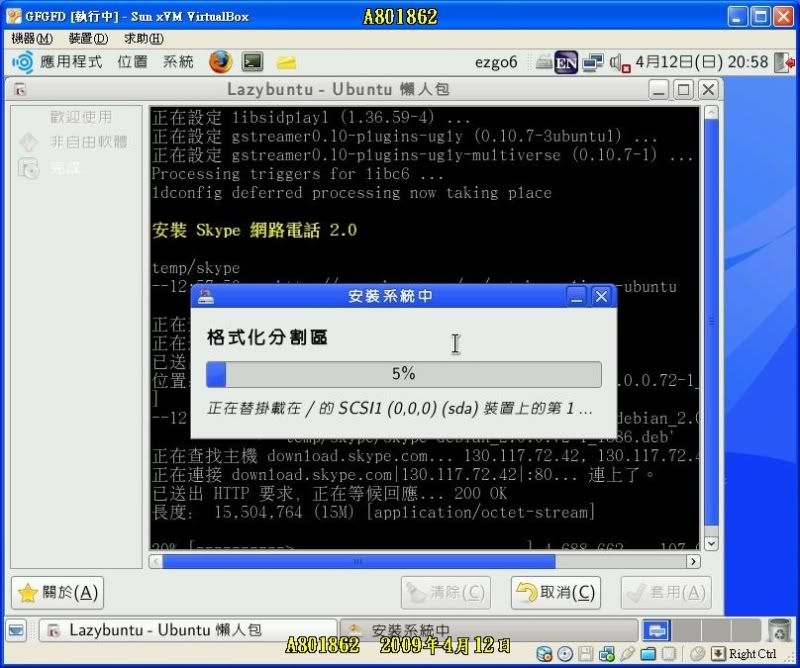Viewport: 800px width, 668px height.
Task: Click VirtualBox hard disk status icon
Action: coord(544,654)
